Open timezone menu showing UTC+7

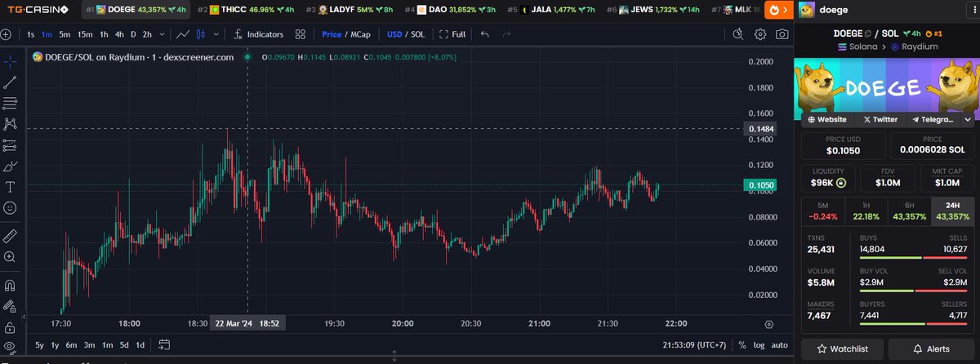click(x=696, y=344)
